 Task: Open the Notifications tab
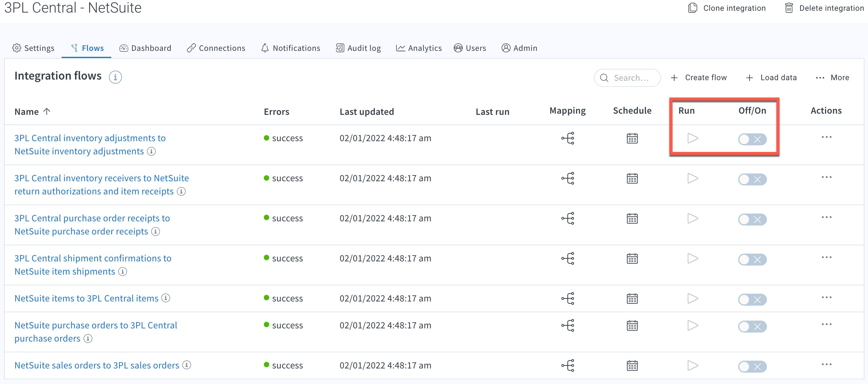pyautogui.click(x=290, y=48)
